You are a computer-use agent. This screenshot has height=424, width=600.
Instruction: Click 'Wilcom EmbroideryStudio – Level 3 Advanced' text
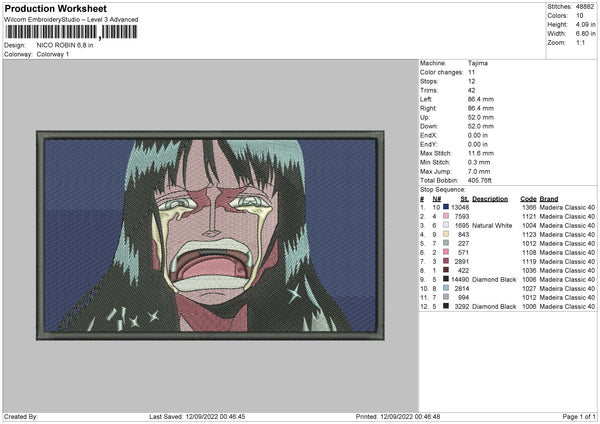(x=71, y=20)
